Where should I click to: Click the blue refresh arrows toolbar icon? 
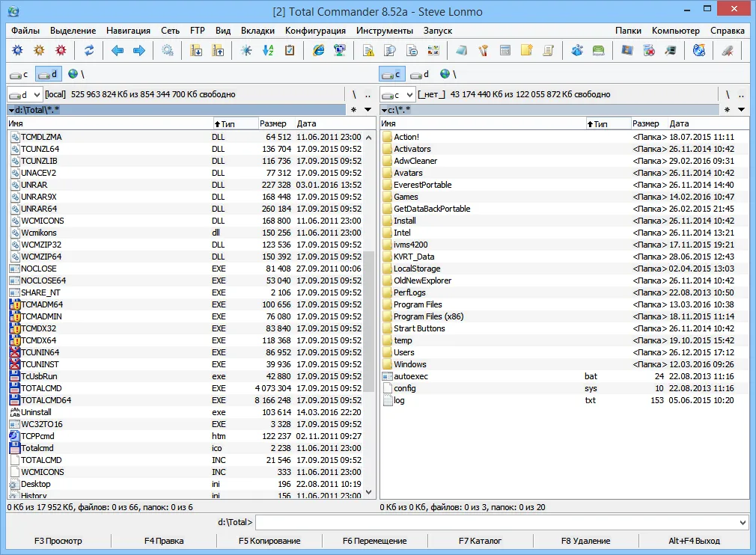tap(89, 50)
